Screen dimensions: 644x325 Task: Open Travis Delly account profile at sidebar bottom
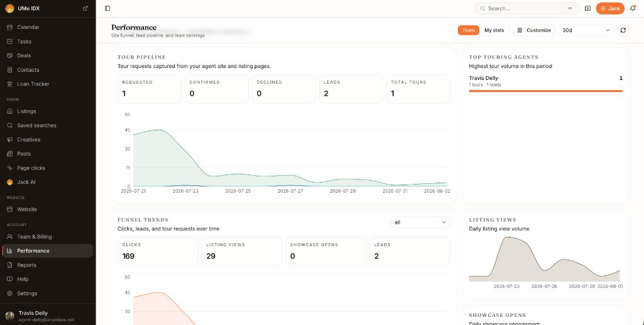[48, 316]
